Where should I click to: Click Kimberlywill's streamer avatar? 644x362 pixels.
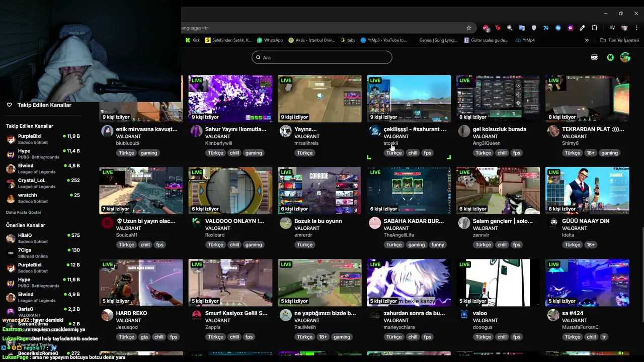click(196, 131)
